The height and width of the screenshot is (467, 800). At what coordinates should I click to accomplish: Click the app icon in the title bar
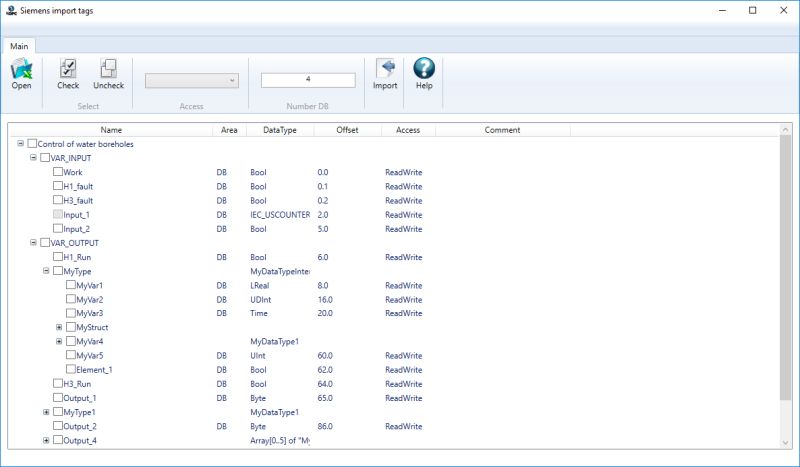[x=11, y=10]
